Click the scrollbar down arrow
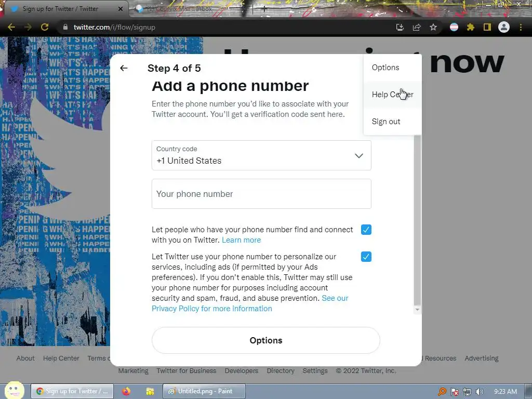532x399 pixels. point(417,310)
